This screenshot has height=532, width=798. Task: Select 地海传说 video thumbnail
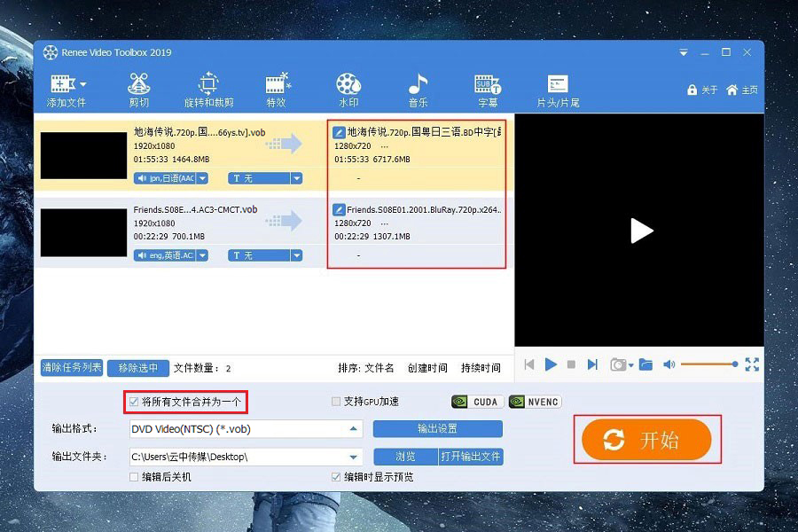84,155
